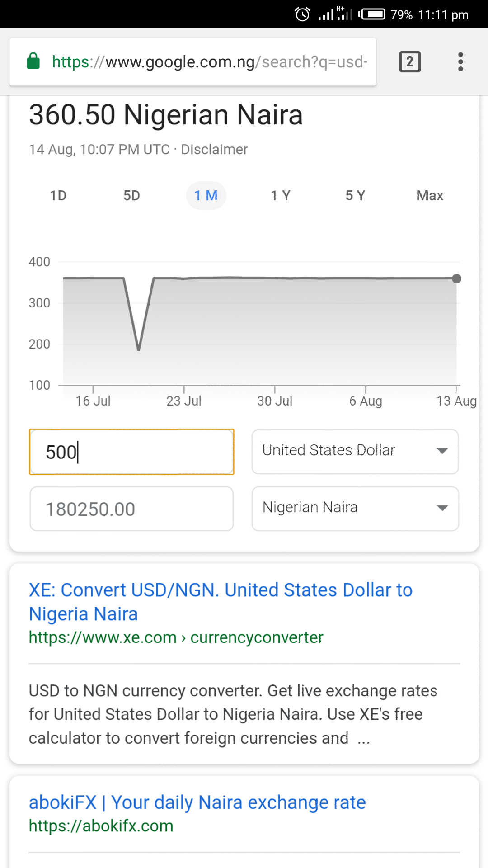This screenshot has width=488, height=868.
Task: Open the tab switcher showing 2 tabs
Action: (410, 61)
